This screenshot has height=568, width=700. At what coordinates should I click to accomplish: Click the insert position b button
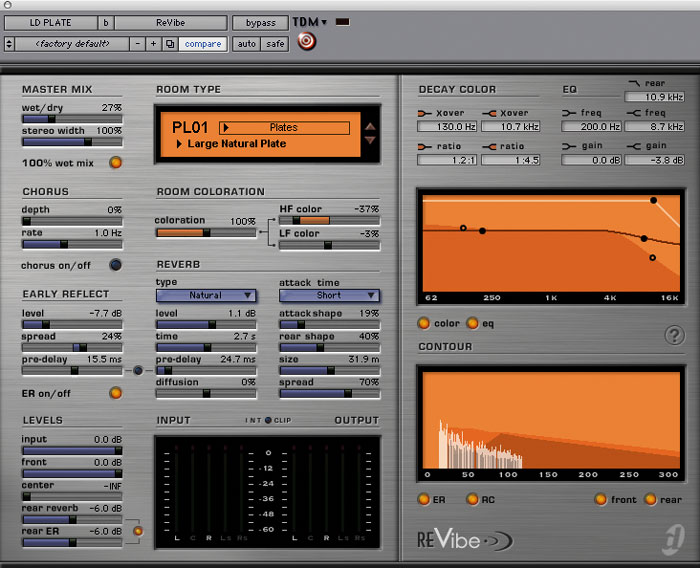point(106,23)
